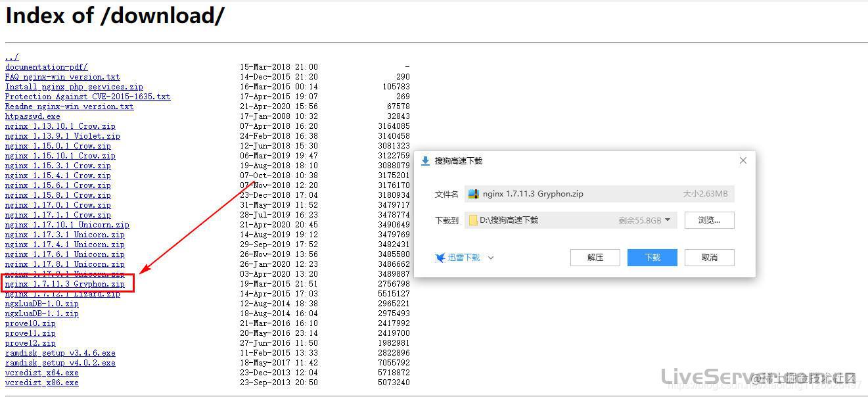868x397 pixels.
Task: Open the ngxLuaDB-1.0.zip link
Action: click(x=41, y=303)
